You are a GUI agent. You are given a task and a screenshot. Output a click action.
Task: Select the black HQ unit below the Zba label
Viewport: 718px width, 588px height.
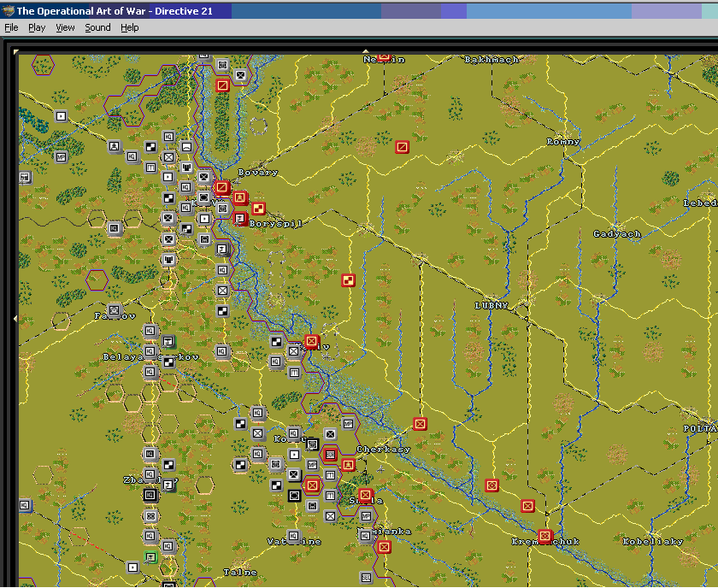click(x=150, y=495)
